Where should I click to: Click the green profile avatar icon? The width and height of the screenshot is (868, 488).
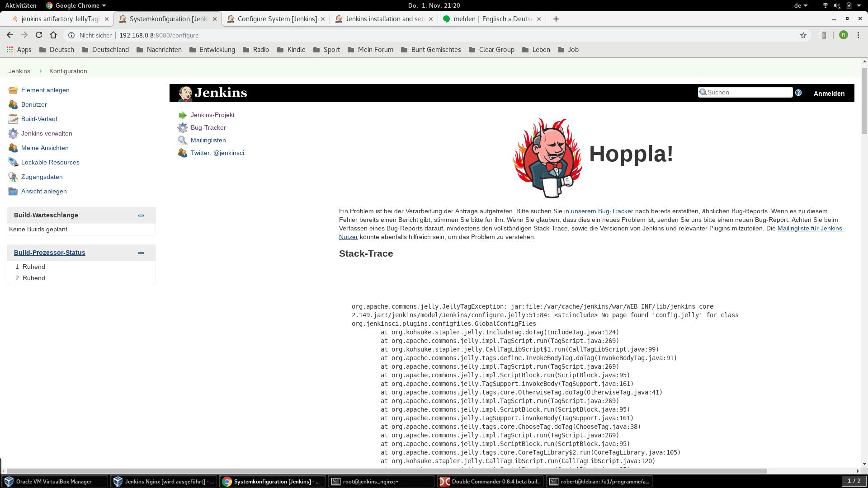844,35
